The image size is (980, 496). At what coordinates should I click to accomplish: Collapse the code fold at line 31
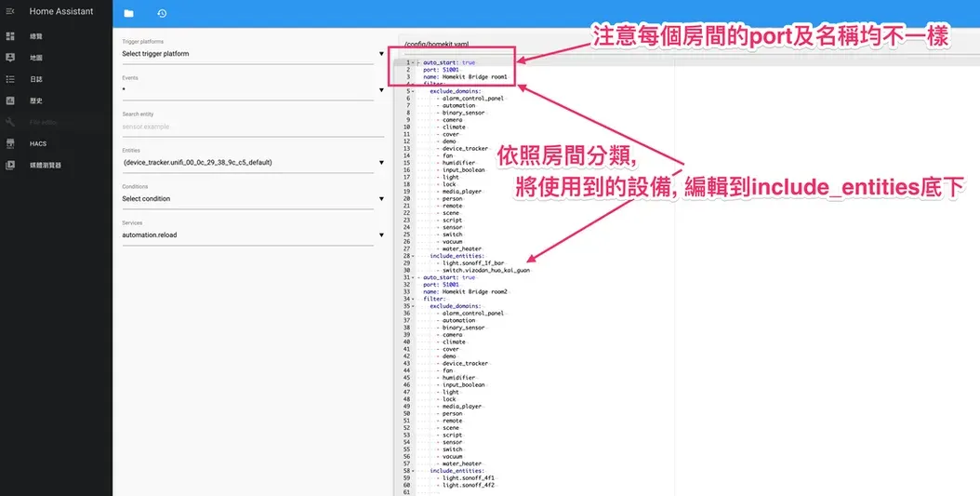[x=413, y=277]
